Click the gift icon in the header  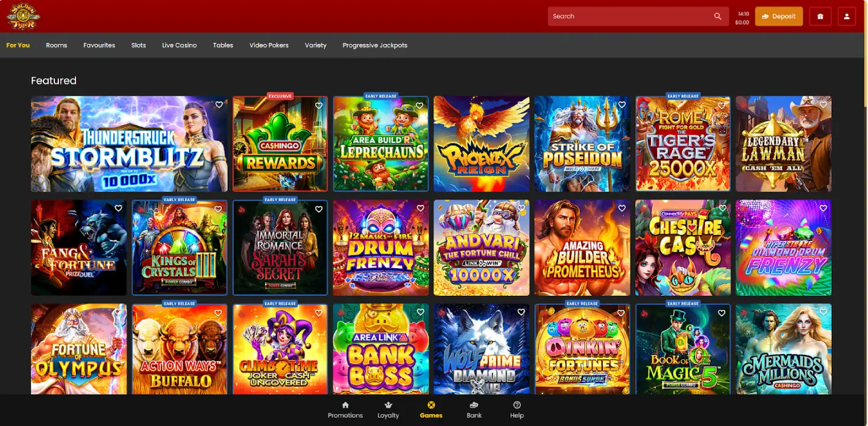(820, 16)
